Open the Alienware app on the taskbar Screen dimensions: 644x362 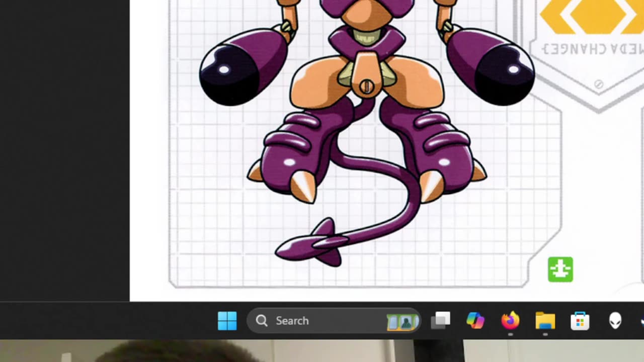point(615,321)
